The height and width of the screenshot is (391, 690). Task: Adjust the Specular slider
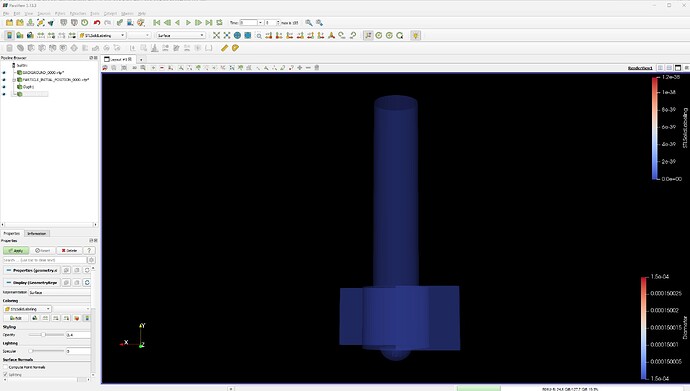coord(47,351)
